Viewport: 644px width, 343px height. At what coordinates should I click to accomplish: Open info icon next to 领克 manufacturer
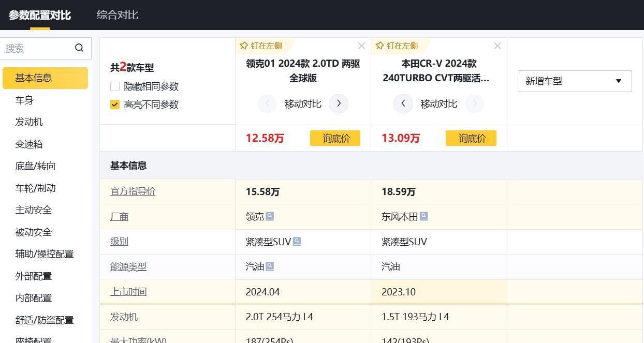tap(270, 216)
